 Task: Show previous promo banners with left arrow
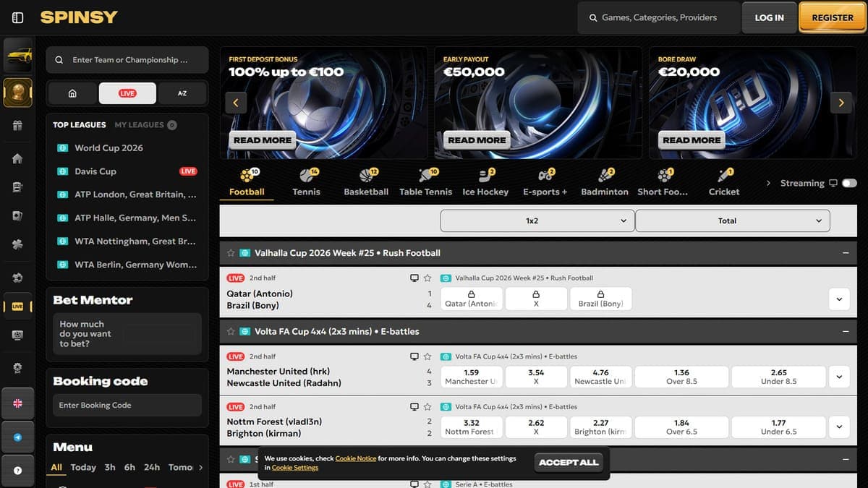click(236, 103)
